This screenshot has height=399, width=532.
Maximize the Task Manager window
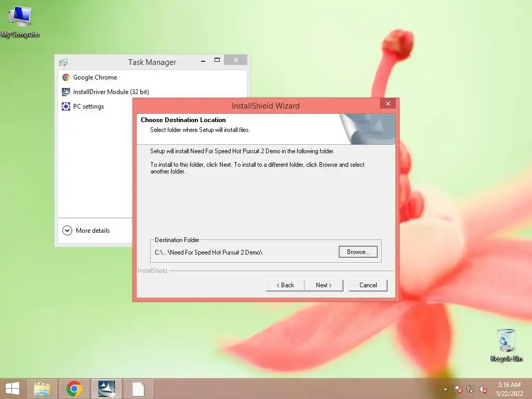[x=217, y=60]
